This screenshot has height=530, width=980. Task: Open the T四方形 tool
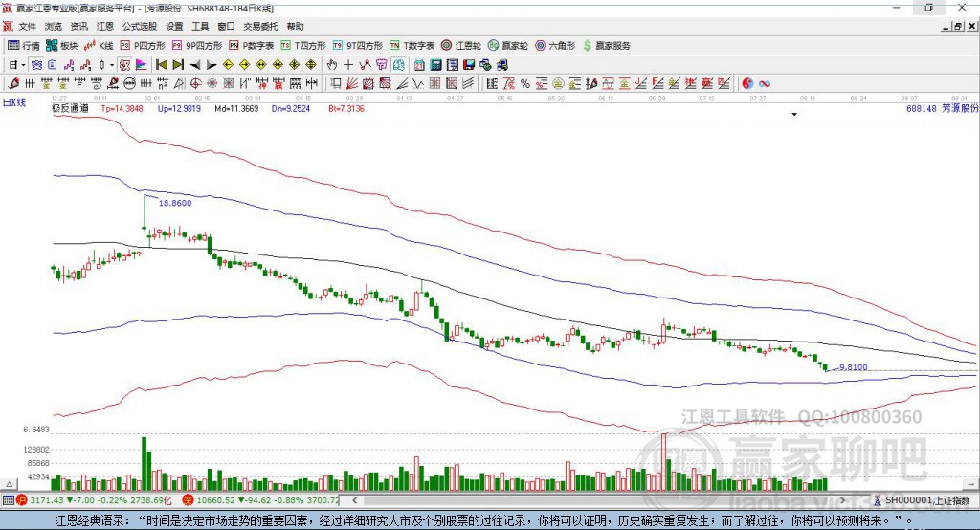pos(303,46)
